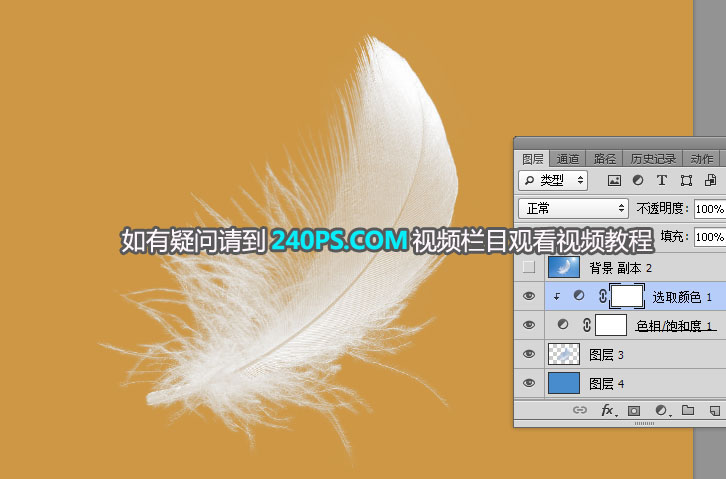The height and width of the screenshot is (479, 726).
Task: Create a new group with folder icon
Action: coord(688,410)
